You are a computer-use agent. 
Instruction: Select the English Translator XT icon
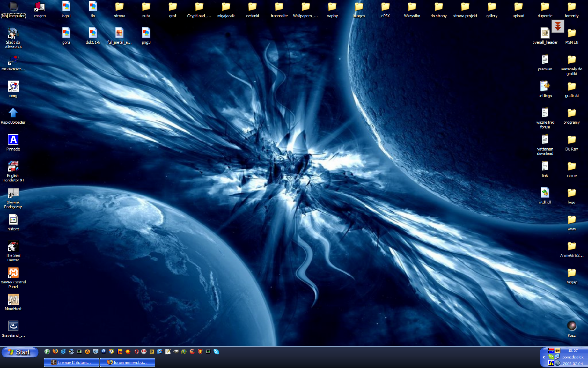[x=13, y=171]
